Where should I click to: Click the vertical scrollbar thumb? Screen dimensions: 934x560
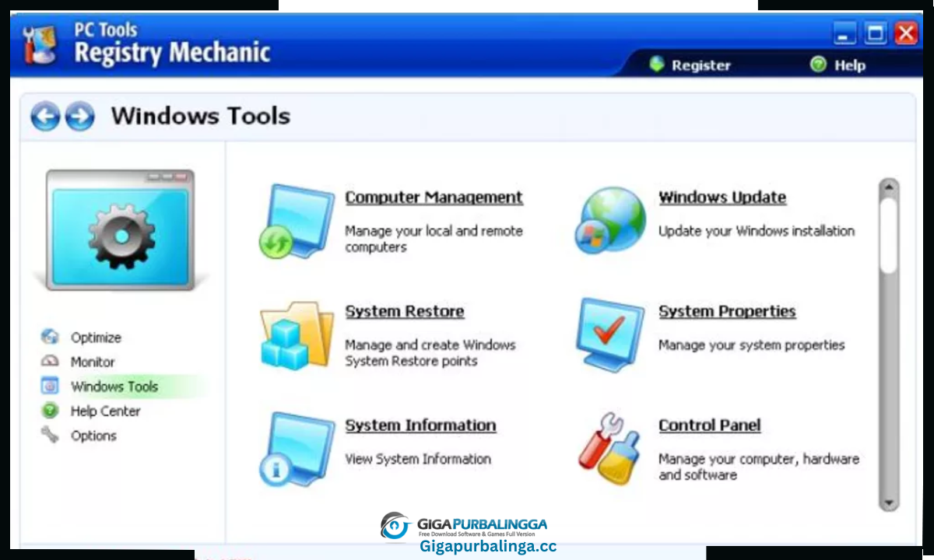coord(888,235)
